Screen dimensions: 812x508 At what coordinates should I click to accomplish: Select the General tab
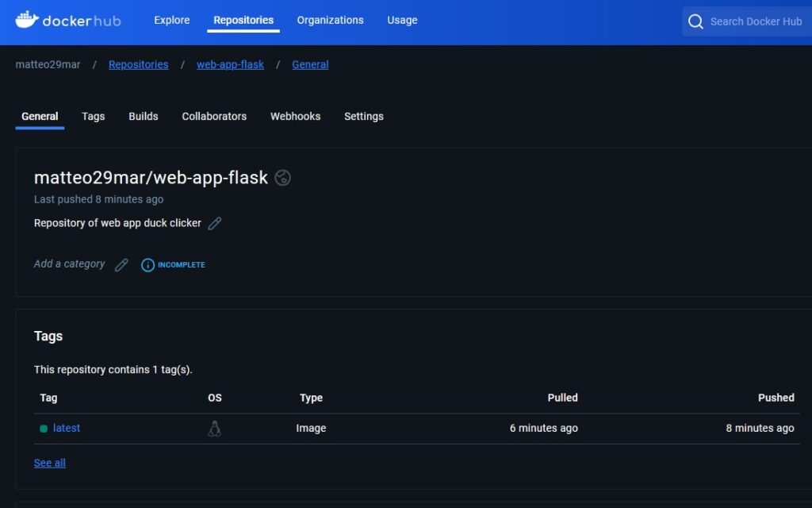tap(40, 117)
